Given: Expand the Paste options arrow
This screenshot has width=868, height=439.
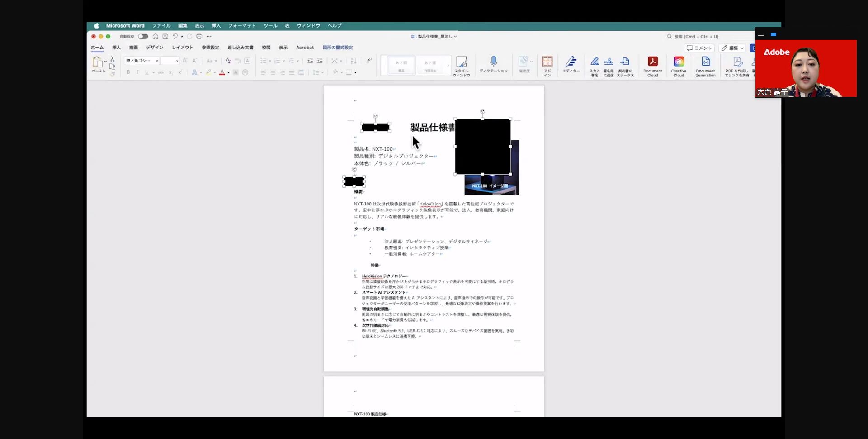Looking at the screenshot, I should [x=106, y=61].
